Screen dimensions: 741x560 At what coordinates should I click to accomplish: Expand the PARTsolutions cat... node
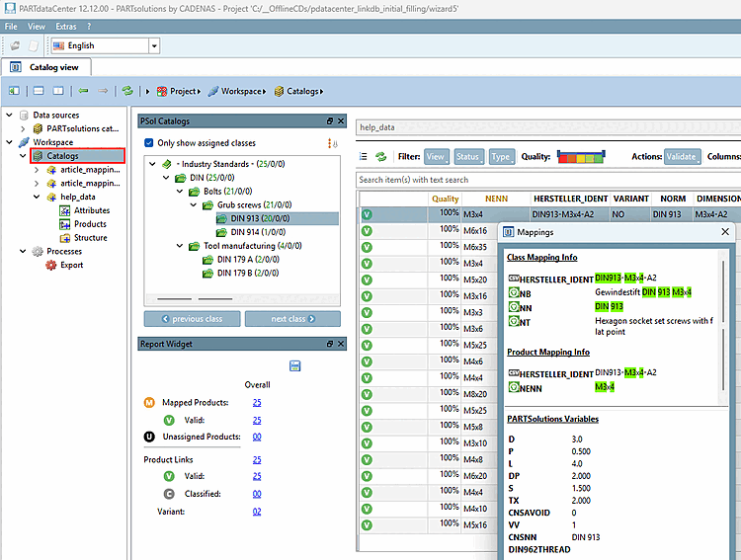[x=23, y=128]
